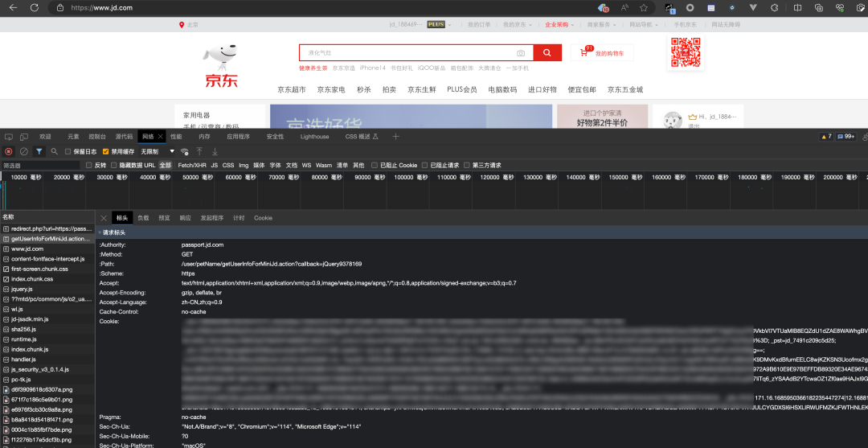
Task: Switch to the 控制台 DevTools tab
Action: [97, 136]
